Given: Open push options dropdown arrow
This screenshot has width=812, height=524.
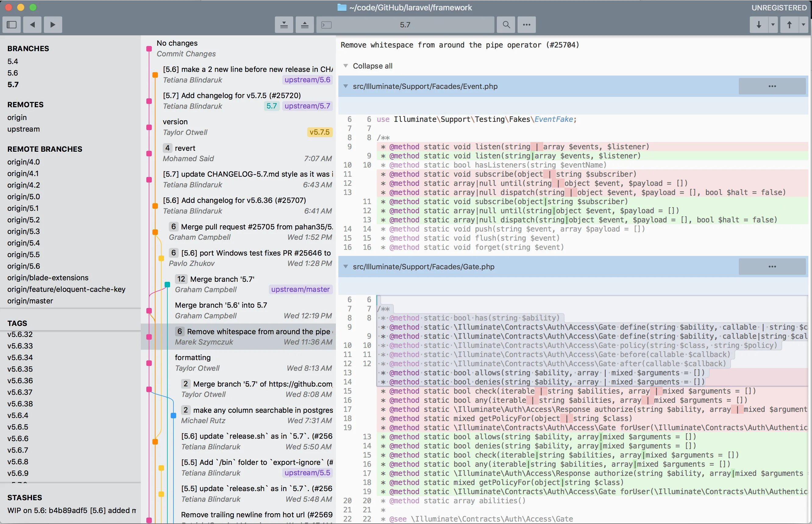Looking at the screenshot, I should tap(803, 24).
